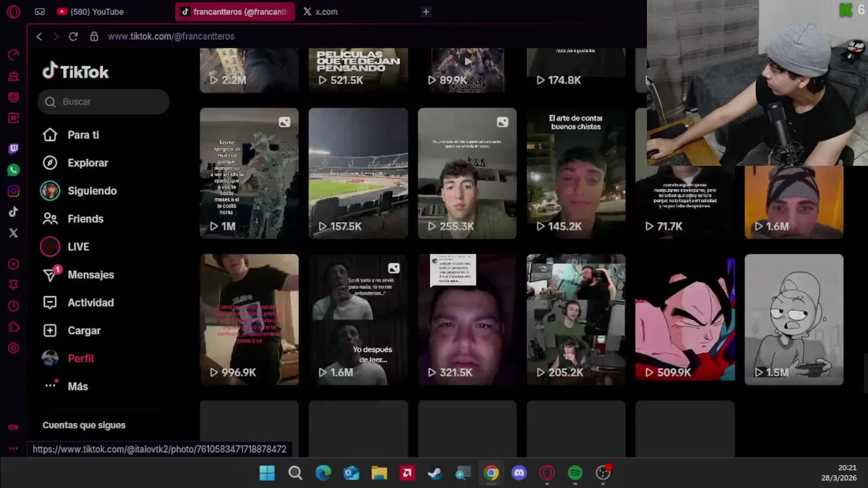Open the 1M views video thumbnail
The height and width of the screenshot is (488, 868).
(249, 174)
